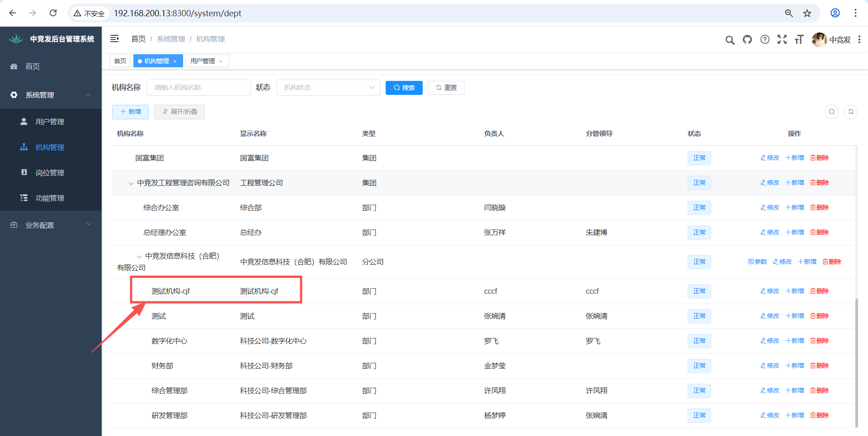Image resolution: width=868 pixels, height=436 pixels.
Task: Open 岗位管理 in the sidebar
Action: point(50,173)
